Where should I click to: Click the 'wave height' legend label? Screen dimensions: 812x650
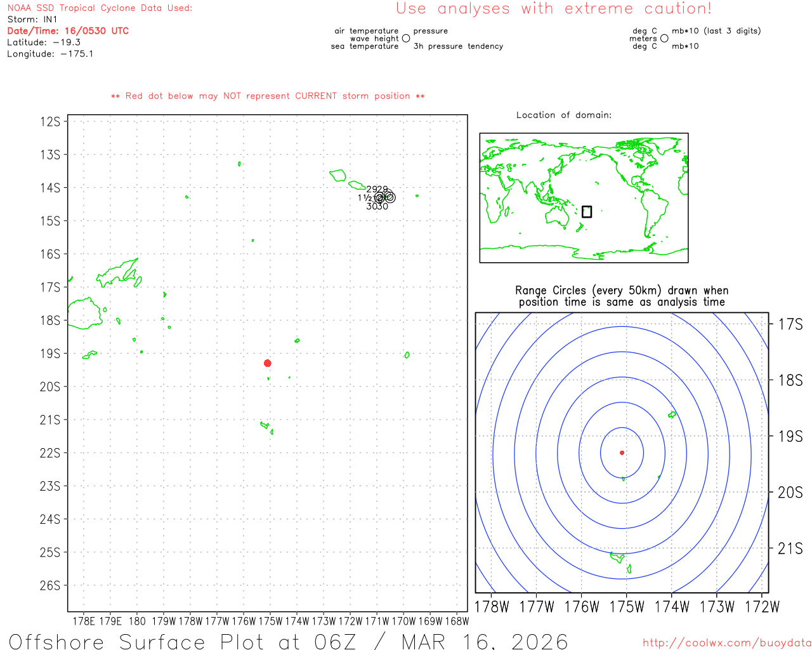pyautogui.click(x=374, y=39)
